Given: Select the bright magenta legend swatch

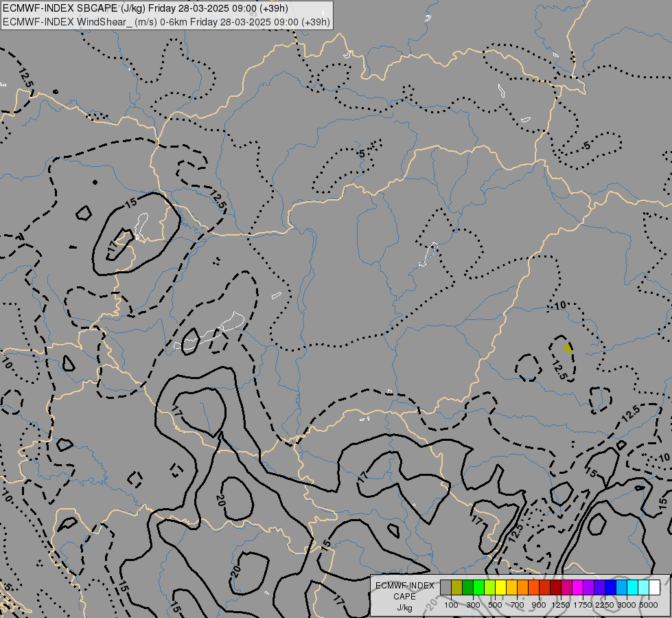Looking at the screenshot, I should [x=578, y=588].
